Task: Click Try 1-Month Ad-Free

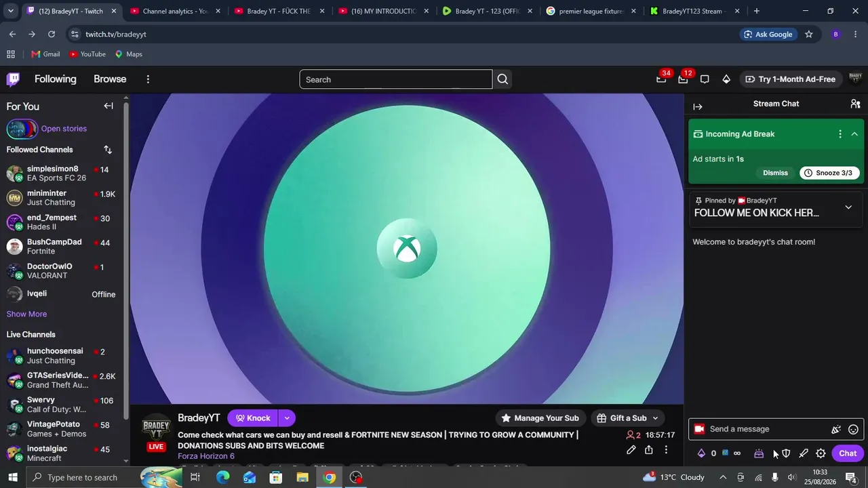Action: [x=790, y=79]
